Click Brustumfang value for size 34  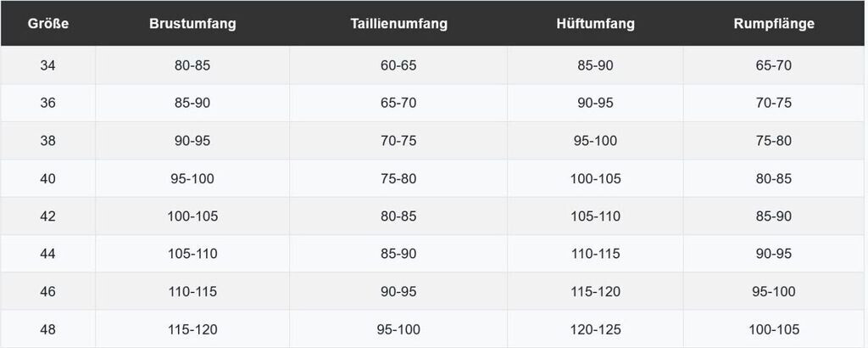(192, 65)
